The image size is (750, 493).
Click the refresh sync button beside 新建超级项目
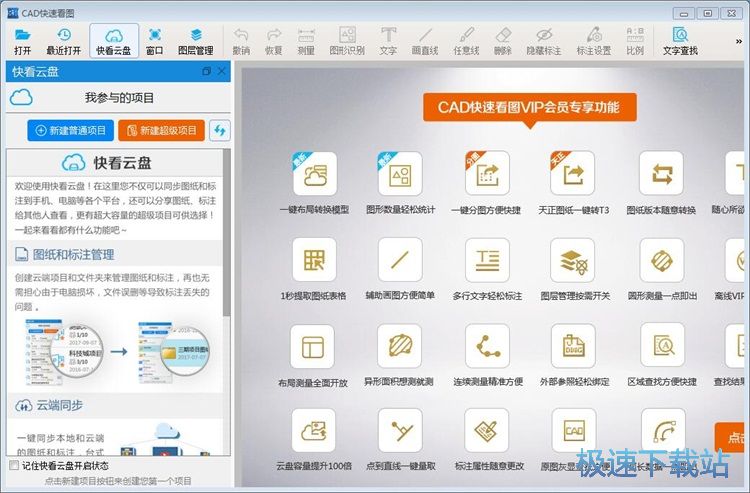(x=220, y=131)
